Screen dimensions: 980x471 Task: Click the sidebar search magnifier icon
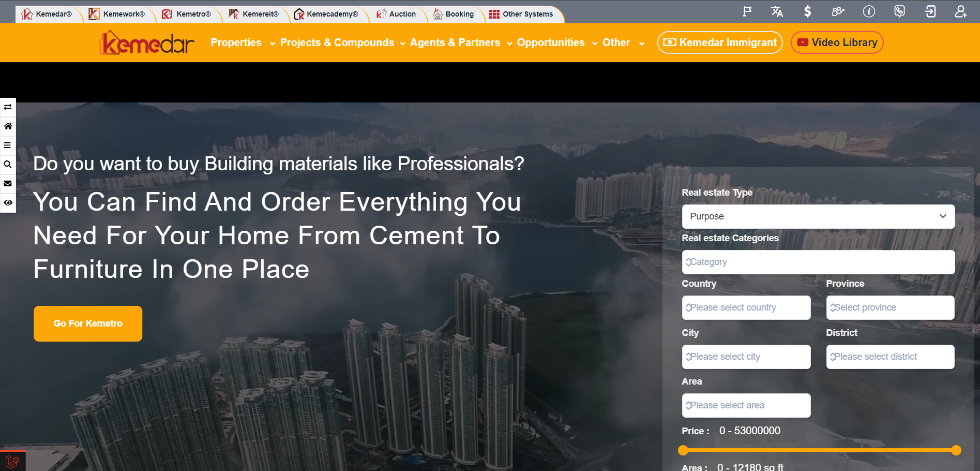pyautogui.click(x=8, y=165)
